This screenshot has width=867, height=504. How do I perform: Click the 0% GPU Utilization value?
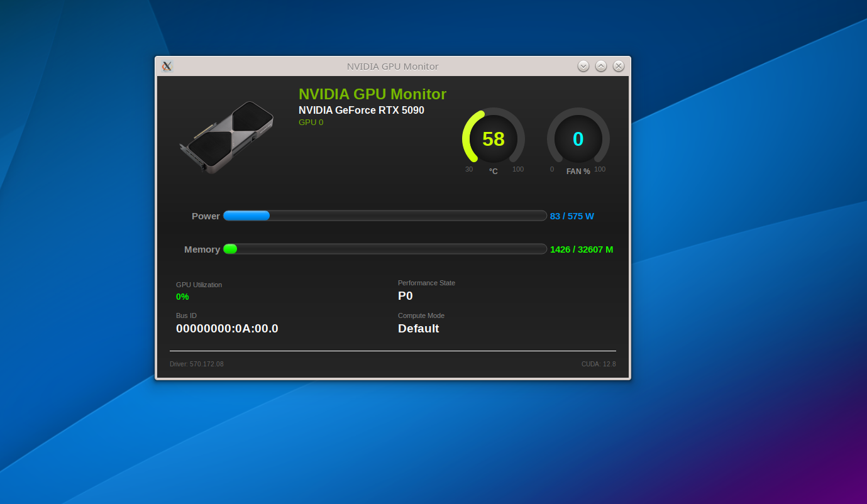(182, 297)
